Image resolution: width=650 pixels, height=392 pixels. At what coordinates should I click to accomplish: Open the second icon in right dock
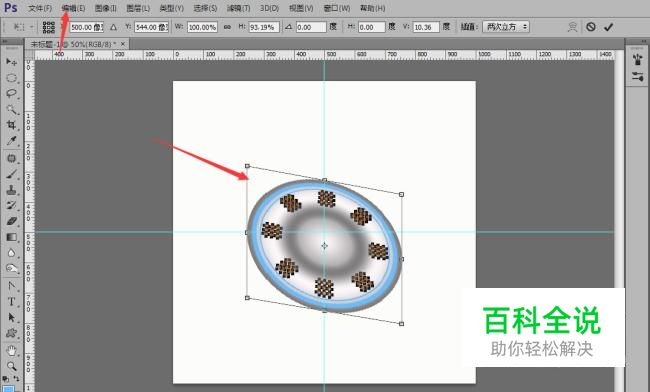[x=638, y=76]
